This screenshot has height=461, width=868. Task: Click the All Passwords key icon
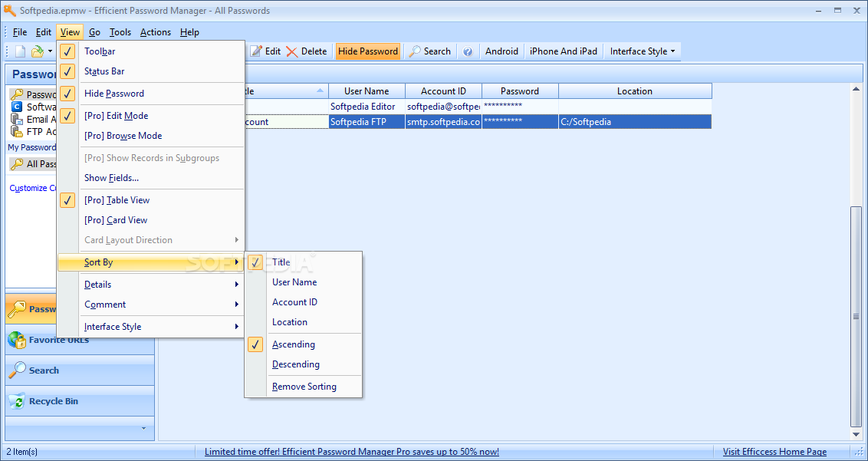17,164
